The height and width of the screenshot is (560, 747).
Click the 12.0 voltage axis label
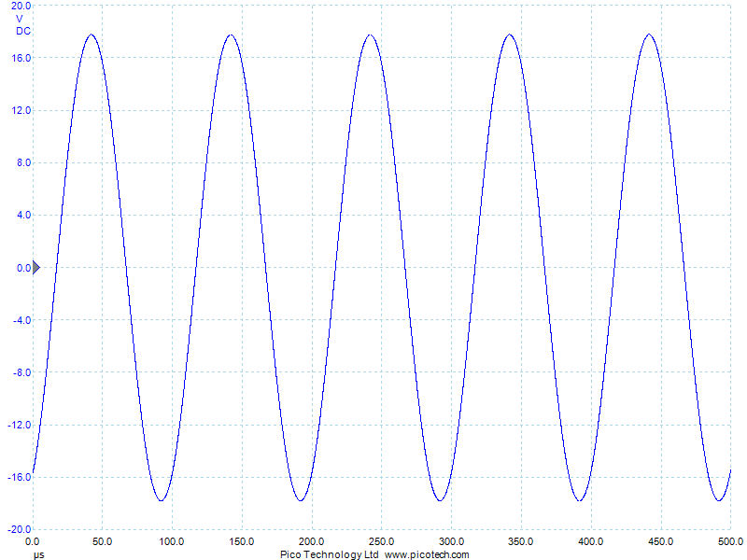pyautogui.click(x=21, y=110)
